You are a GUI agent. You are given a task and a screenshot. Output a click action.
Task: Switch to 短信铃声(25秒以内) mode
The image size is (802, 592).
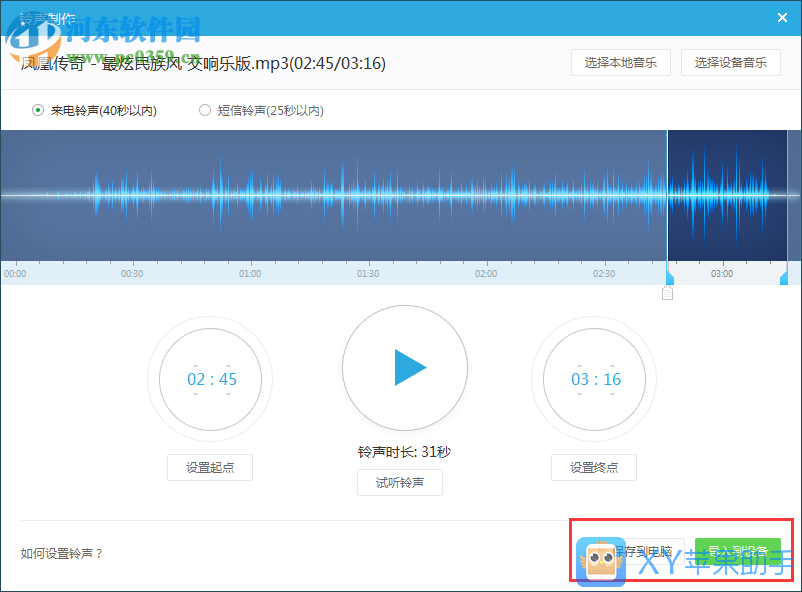click(x=204, y=110)
